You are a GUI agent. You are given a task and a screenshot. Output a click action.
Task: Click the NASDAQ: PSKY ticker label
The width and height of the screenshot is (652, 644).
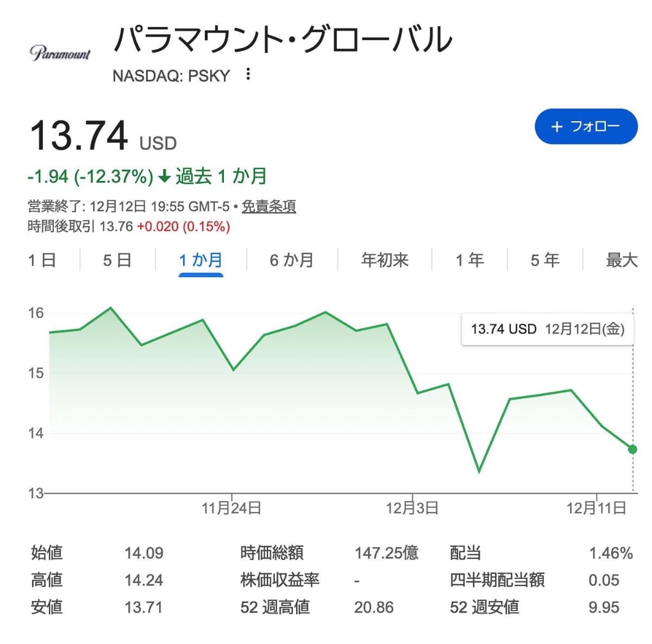[171, 76]
